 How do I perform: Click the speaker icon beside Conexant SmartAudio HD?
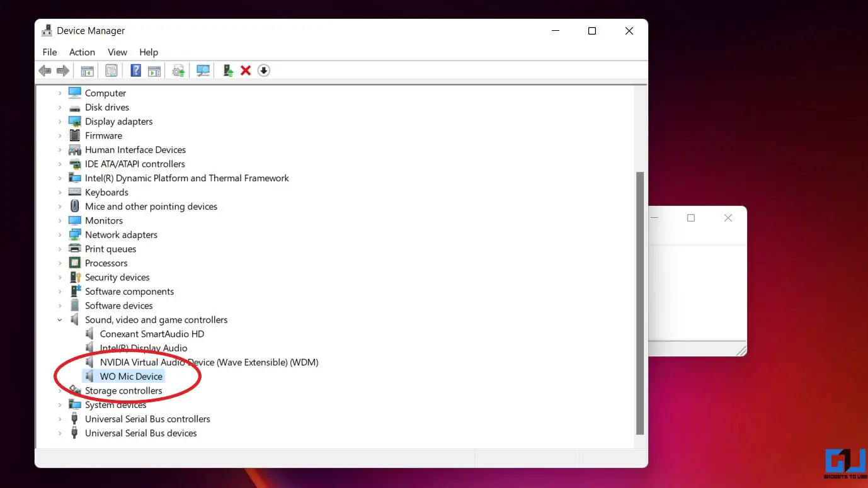pyautogui.click(x=89, y=334)
